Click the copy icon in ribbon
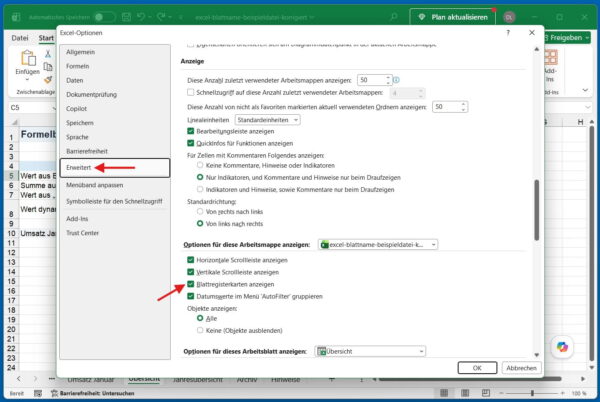The height and width of the screenshot is (402, 600). 48,67
